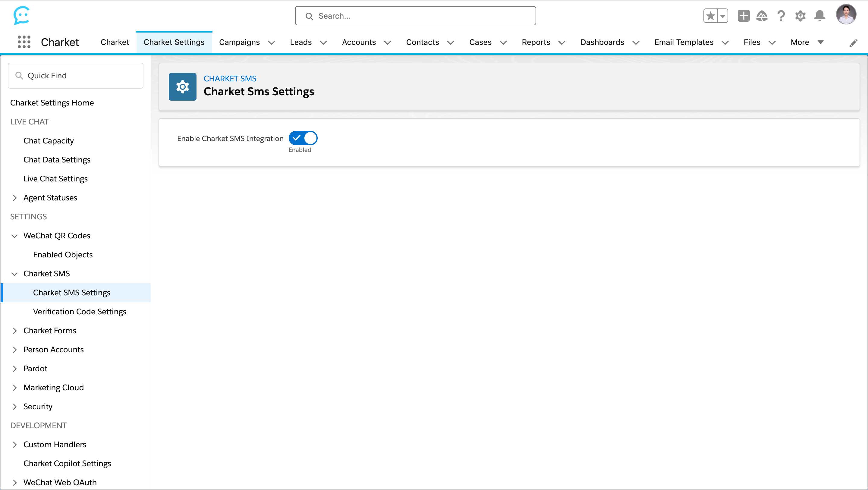
Task: Open the Trailhead guidance icon
Action: [762, 16]
